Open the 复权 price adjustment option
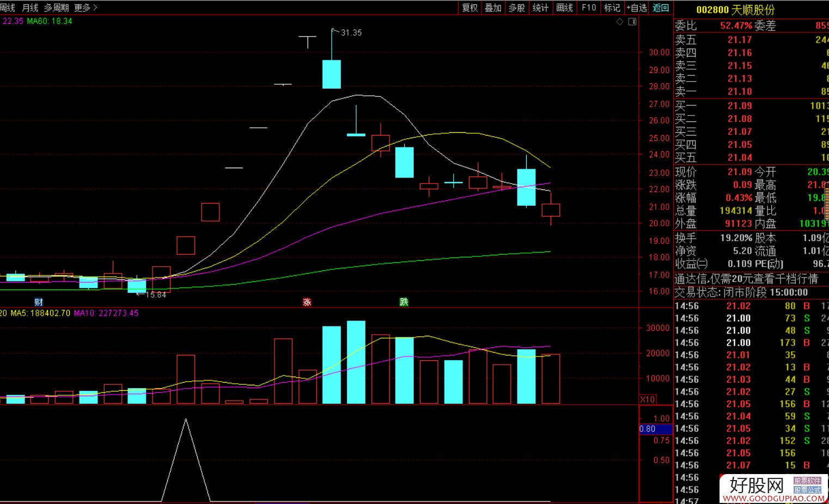The height and width of the screenshot is (504, 829). point(470,8)
